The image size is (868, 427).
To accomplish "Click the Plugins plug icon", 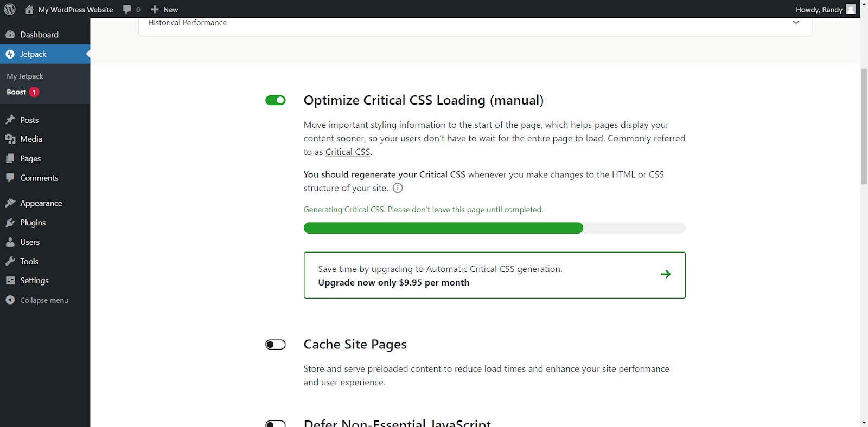I will click(10, 223).
